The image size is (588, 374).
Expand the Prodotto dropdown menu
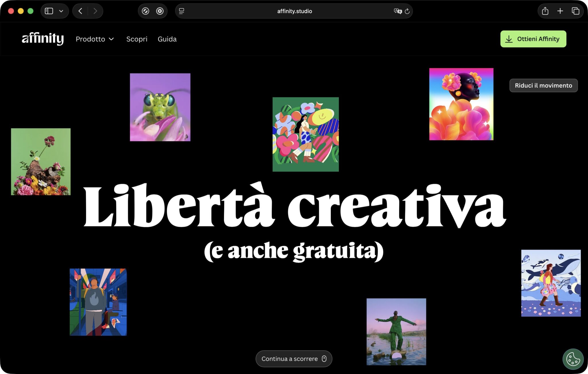pyautogui.click(x=95, y=39)
